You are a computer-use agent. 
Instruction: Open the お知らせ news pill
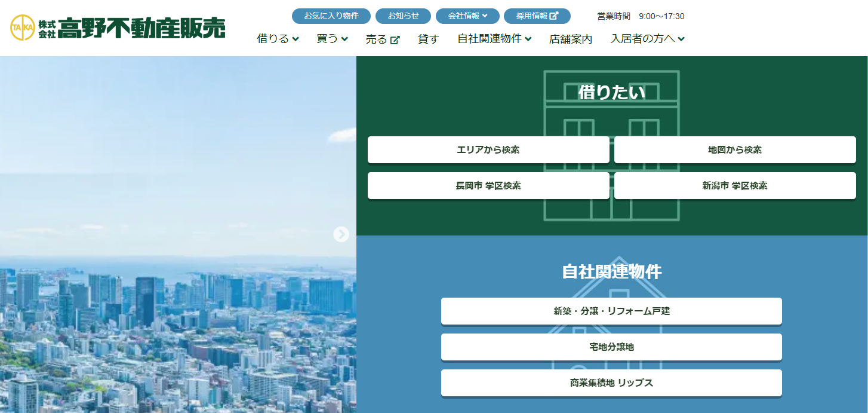coord(403,16)
